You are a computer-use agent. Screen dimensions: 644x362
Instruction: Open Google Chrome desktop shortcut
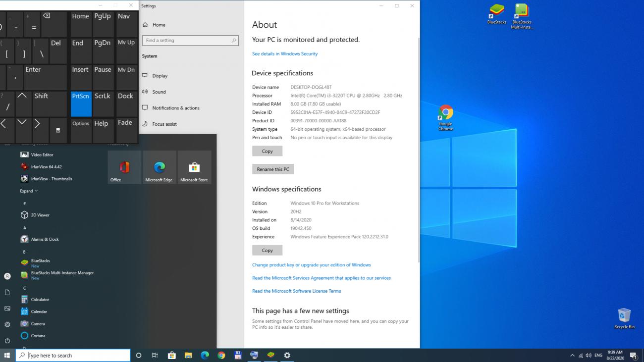pyautogui.click(x=445, y=118)
